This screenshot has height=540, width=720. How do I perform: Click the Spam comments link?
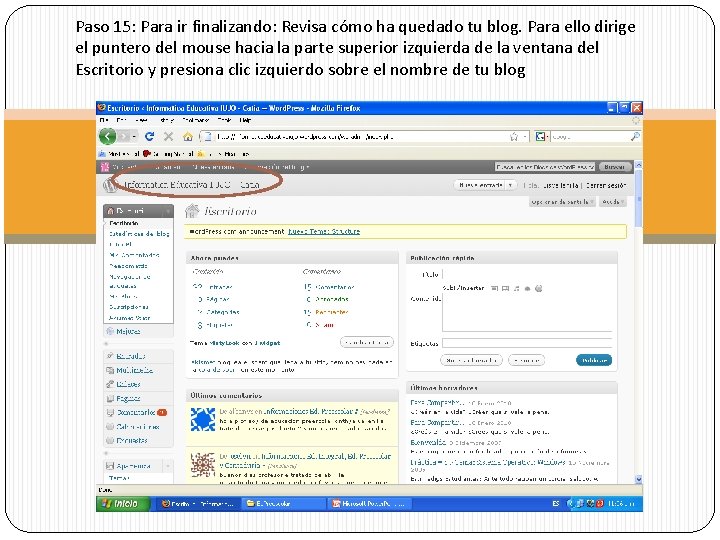[x=324, y=325]
